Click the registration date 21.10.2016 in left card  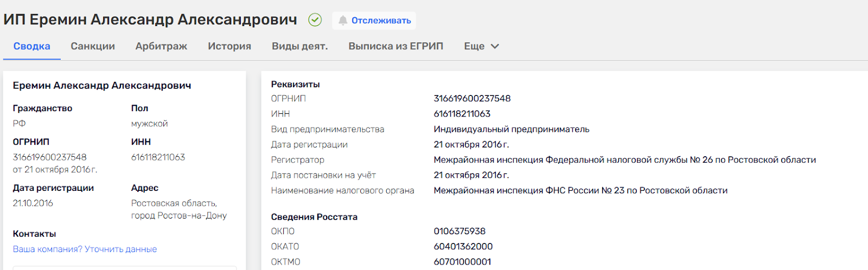click(x=33, y=203)
